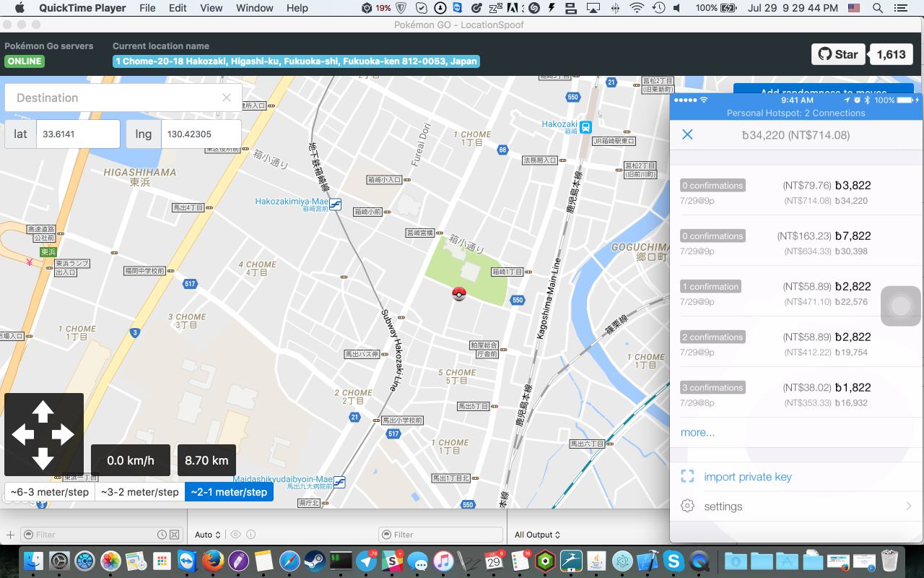Tap the AssistiveTouch button on phone screen
Image resolution: width=924 pixels, height=578 pixels.
(900, 306)
